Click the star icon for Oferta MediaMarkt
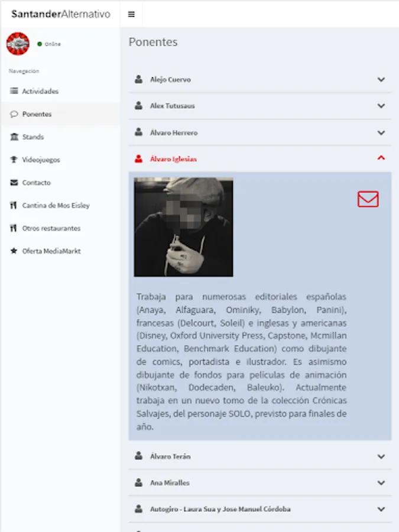This screenshot has width=399, height=532. click(14, 251)
